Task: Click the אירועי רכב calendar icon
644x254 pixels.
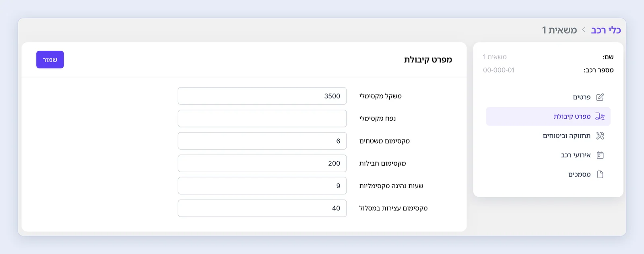Action: click(600, 155)
